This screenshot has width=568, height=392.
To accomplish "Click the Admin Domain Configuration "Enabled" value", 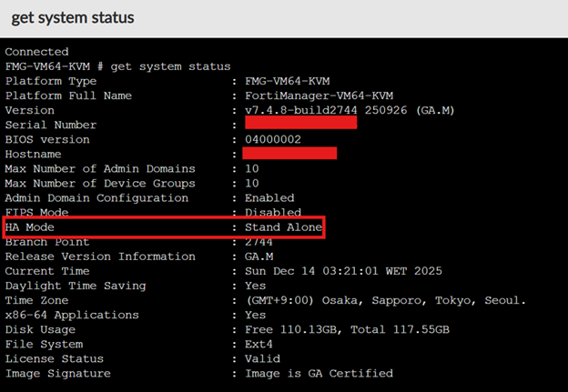I will click(x=269, y=197).
